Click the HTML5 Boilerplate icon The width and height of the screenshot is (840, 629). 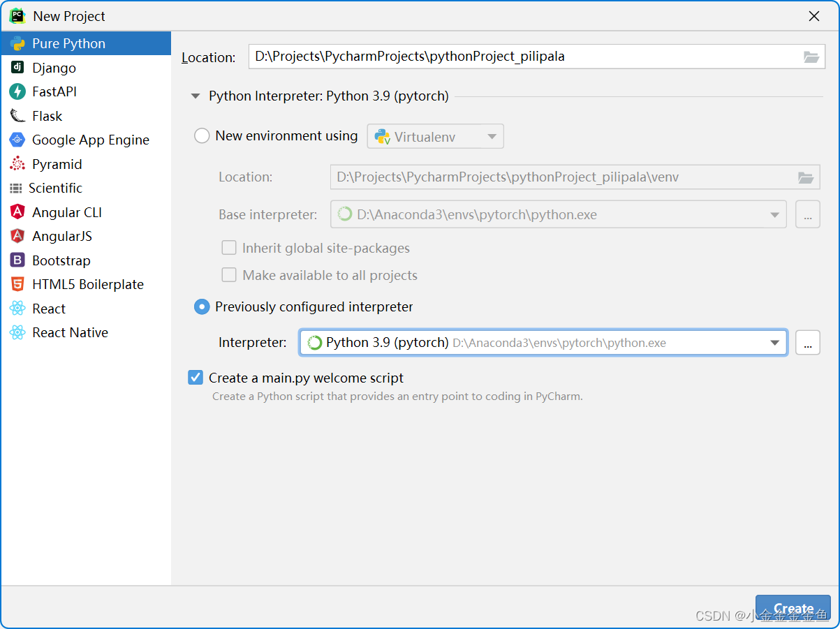17,284
